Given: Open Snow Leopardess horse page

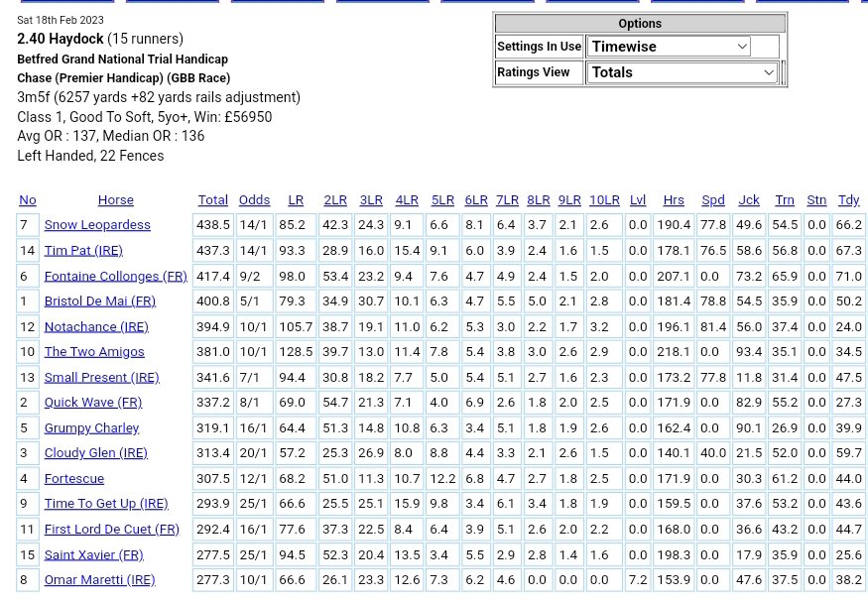Looking at the screenshot, I should pyautogui.click(x=97, y=225).
